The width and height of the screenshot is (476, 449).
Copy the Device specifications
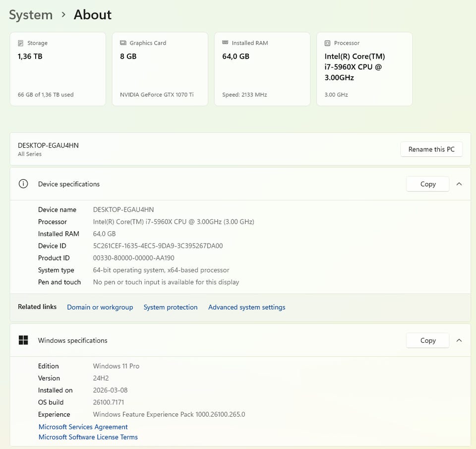tap(427, 184)
